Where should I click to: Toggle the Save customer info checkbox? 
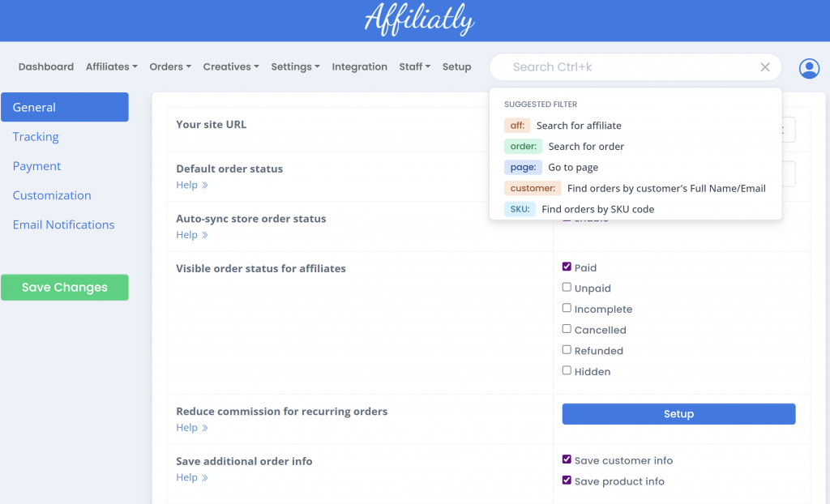click(x=567, y=459)
